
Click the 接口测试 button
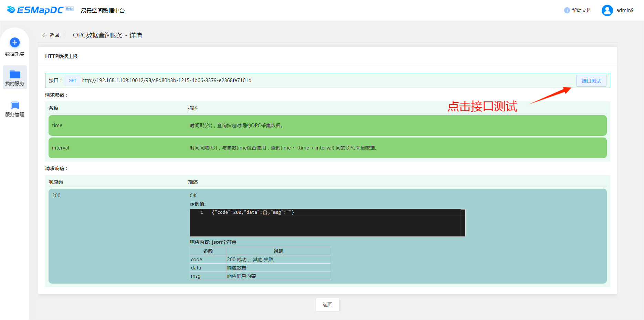tap(591, 81)
